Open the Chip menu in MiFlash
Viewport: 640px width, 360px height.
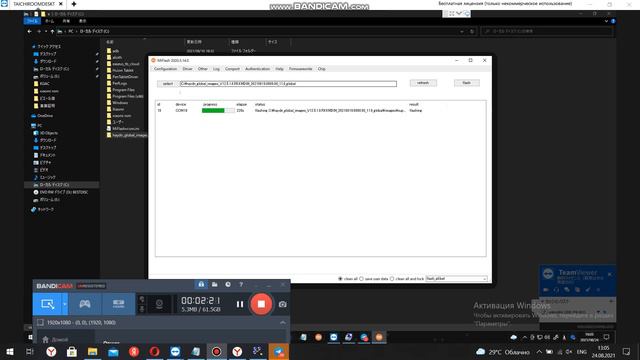[322, 69]
